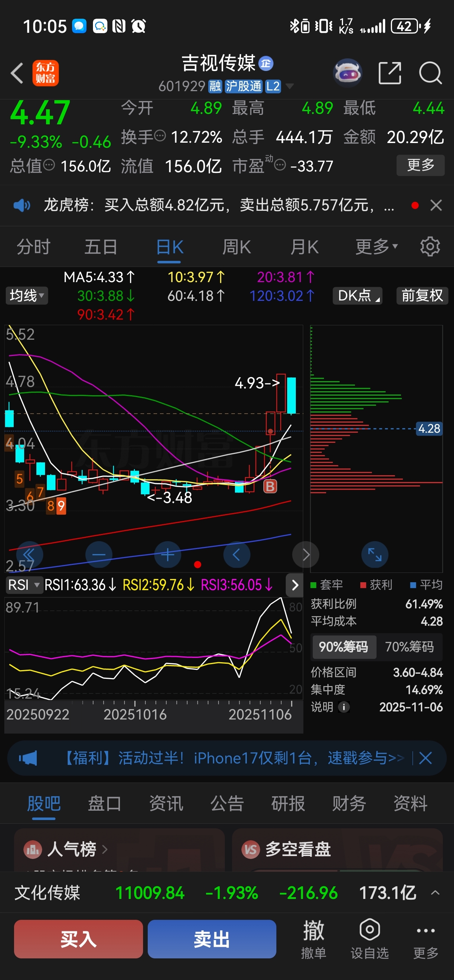The width and height of the screenshot is (454, 980).
Task: Expand chip distribution fullscreen icon
Action: coord(375,554)
